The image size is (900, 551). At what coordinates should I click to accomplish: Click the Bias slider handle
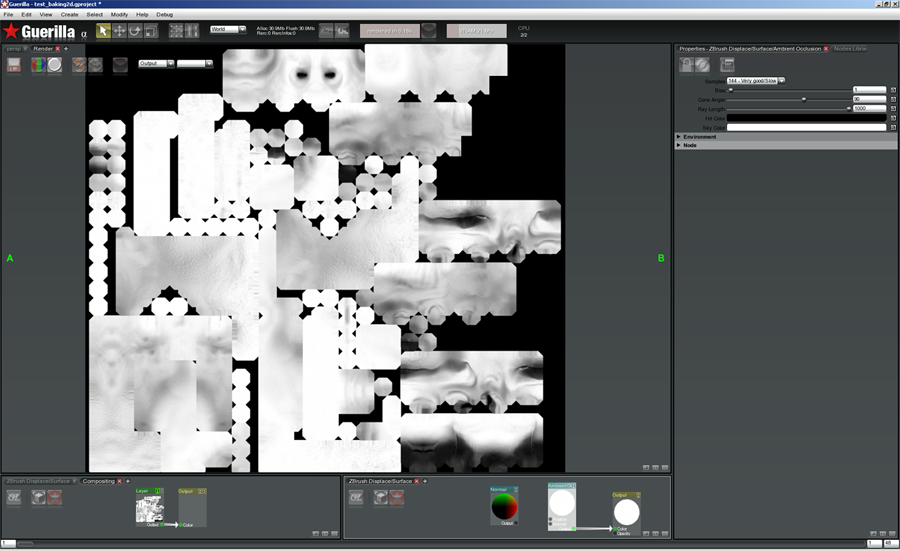(x=731, y=90)
